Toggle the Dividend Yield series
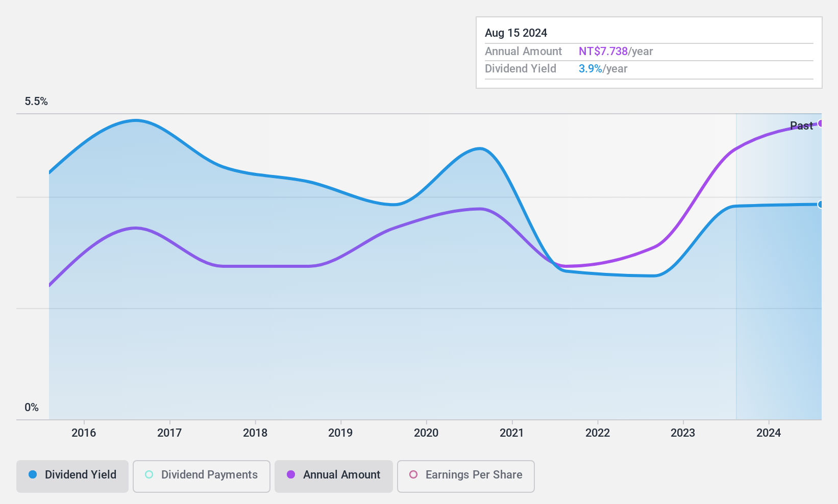Image resolution: width=838 pixels, height=504 pixels. (x=72, y=476)
